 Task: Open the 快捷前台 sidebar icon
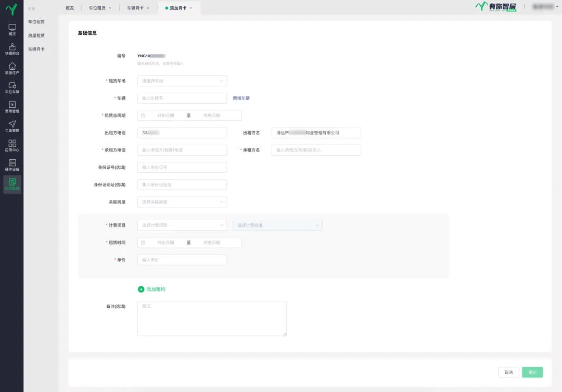(x=12, y=49)
